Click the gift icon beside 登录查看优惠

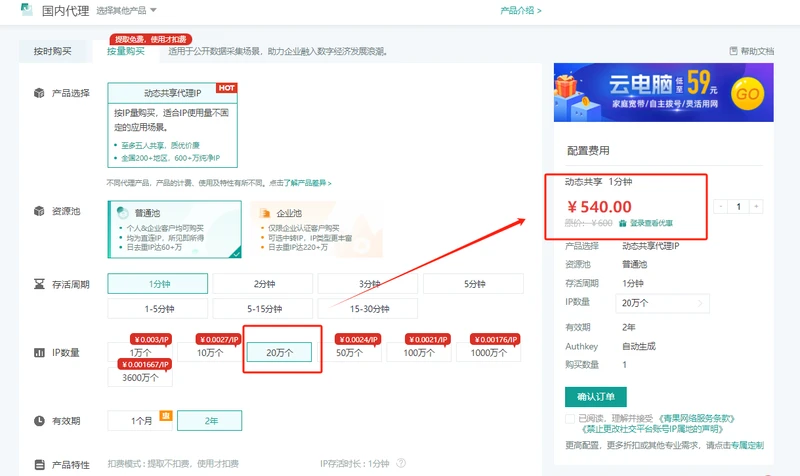click(x=622, y=223)
